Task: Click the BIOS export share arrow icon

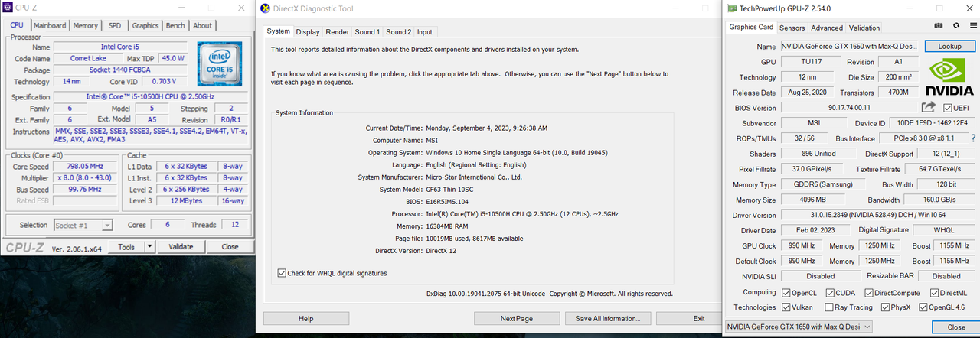Action: 929,108
